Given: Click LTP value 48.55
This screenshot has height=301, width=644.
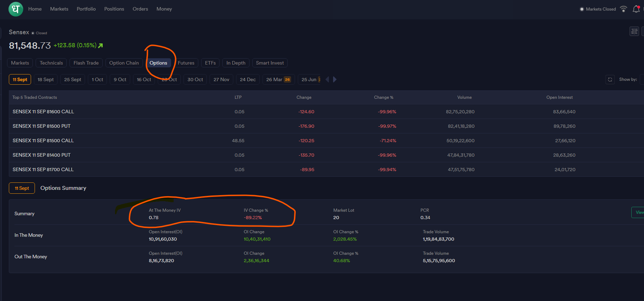Looking at the screenshot, I should pos(238,141).
